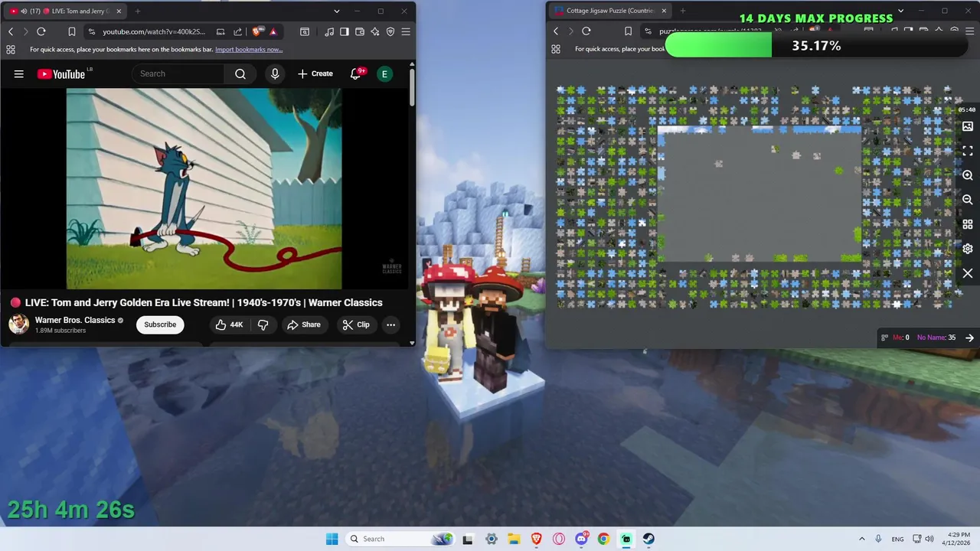Open more actions three-dot menu under video

pyautogui.click(x=390, y=324)
